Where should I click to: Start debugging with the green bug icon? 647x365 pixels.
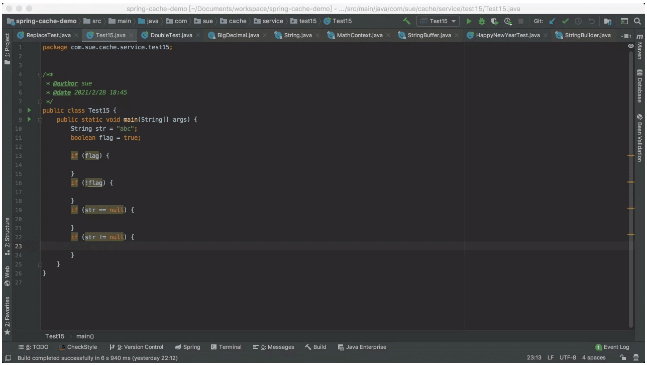(482, 21)
